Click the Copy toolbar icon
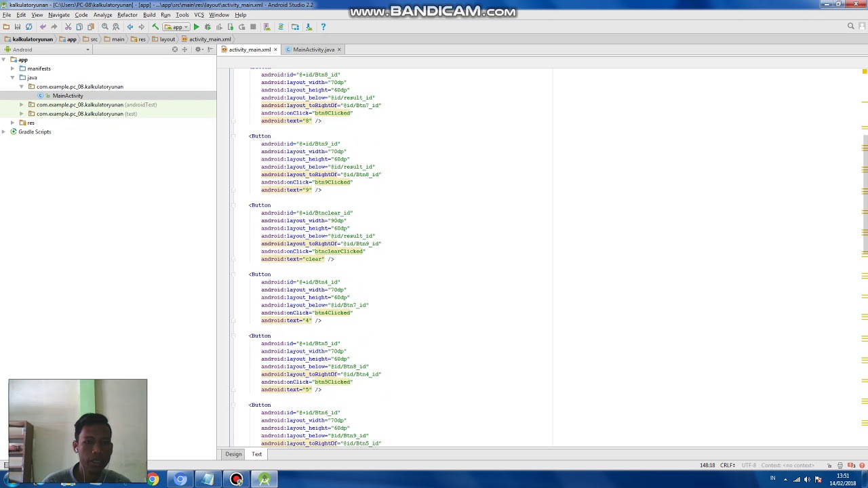The image size is (868, 488). 79,27
